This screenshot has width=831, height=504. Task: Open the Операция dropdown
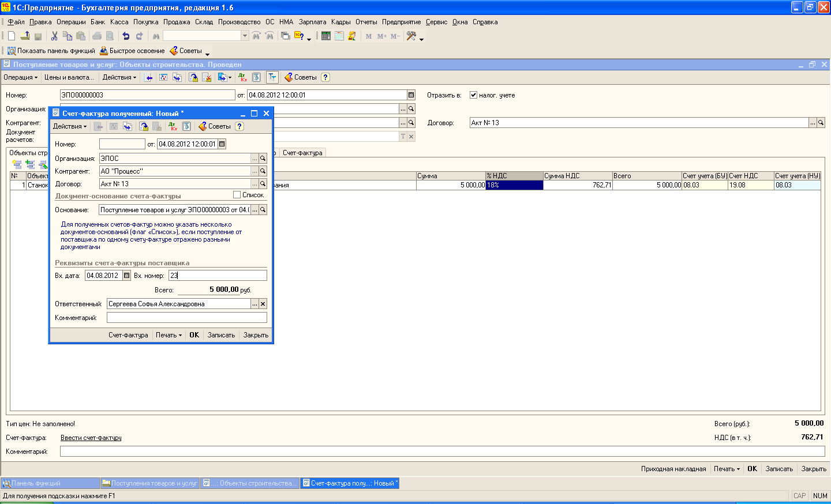click(x=20, y=77)
